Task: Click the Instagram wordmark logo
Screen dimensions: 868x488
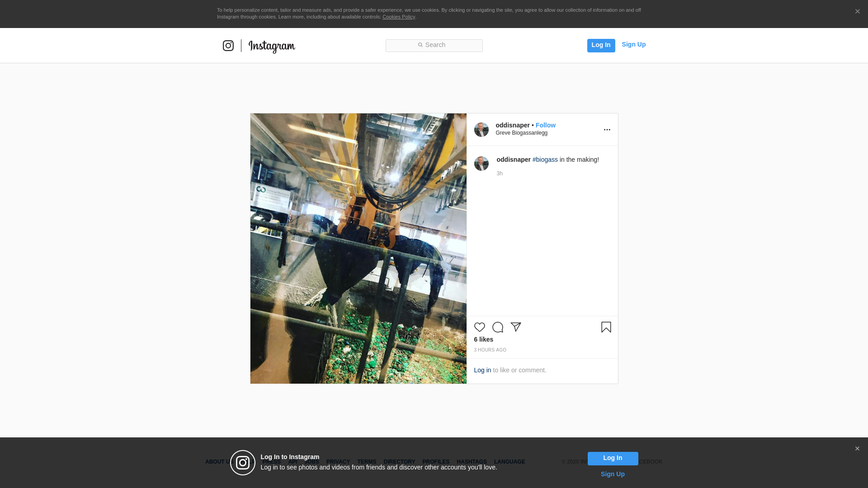Action: pyautogui.click(x=272, y=47)
